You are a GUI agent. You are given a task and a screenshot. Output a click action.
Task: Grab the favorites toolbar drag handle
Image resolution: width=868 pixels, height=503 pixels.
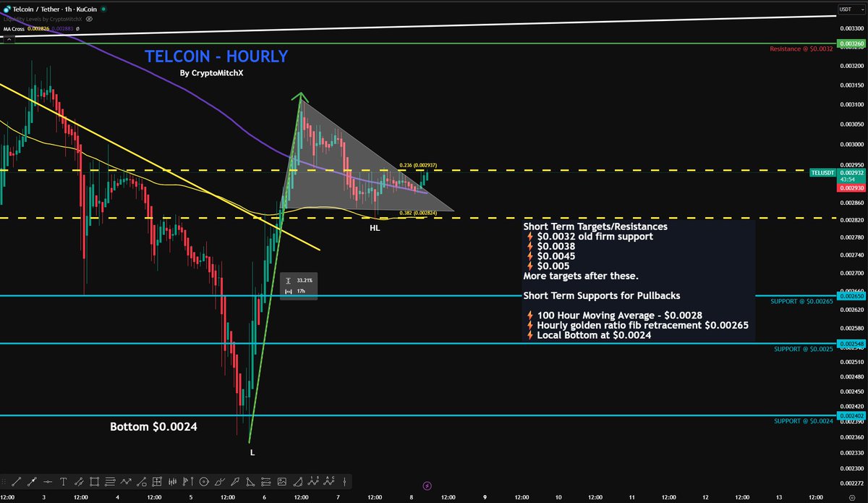(x=4, y=482)
